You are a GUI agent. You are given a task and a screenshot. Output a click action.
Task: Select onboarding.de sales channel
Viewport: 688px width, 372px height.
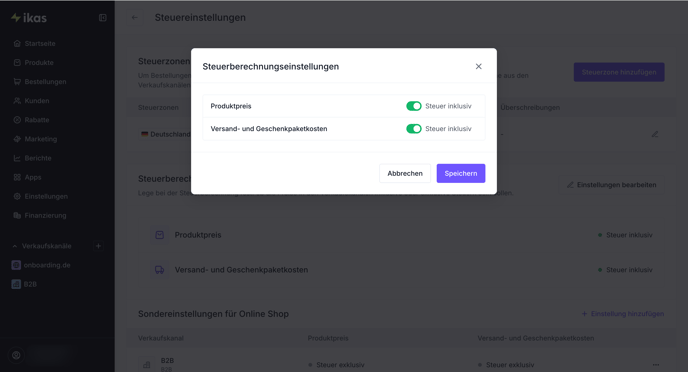[x=47, y=265]
